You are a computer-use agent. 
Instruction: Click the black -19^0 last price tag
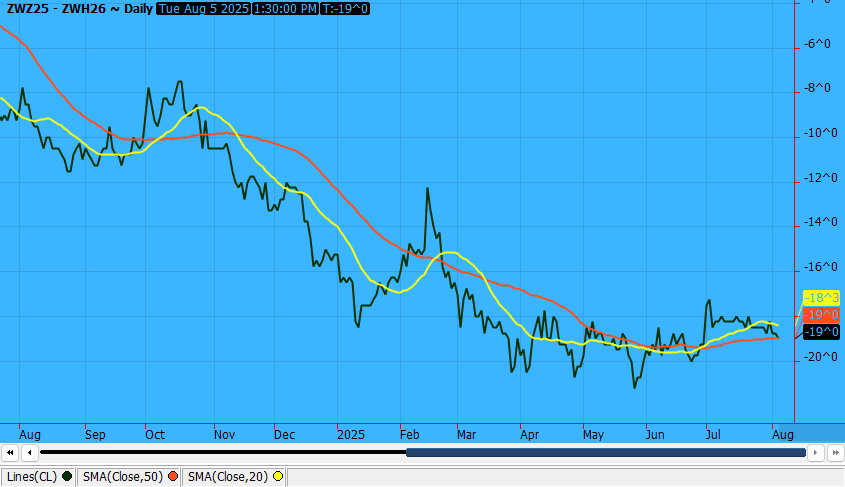(820, 331)
